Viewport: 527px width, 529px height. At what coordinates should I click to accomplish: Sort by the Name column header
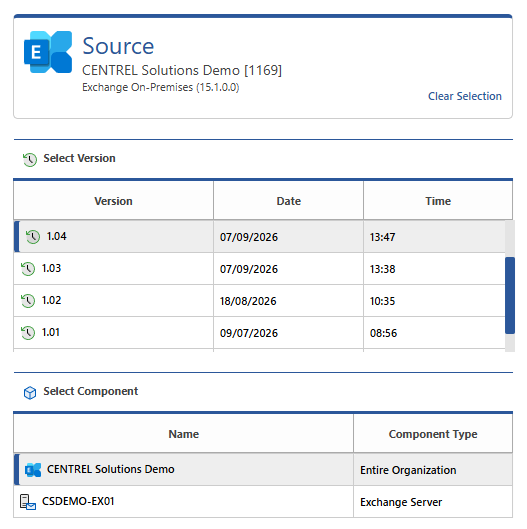tap(184, 434)
